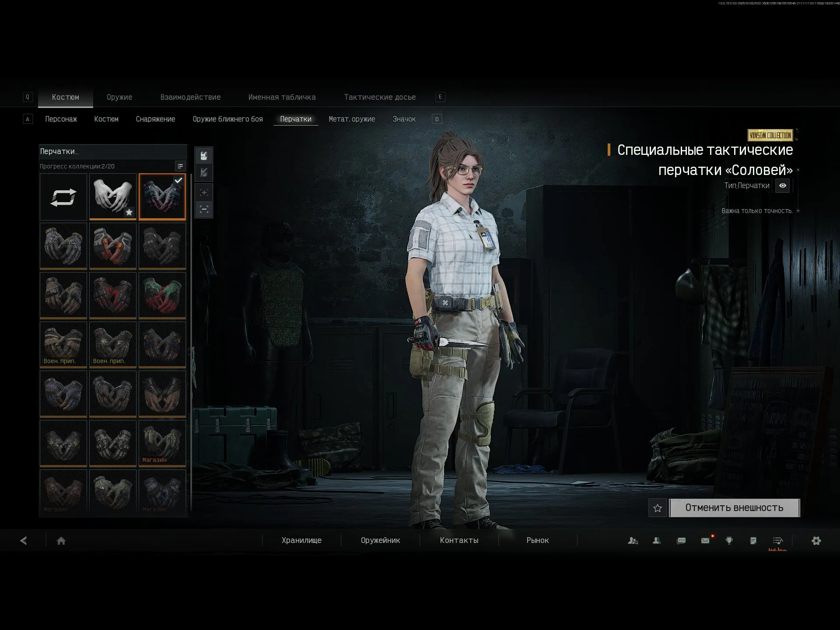
Task: Open the mail envelope icon
Action: (705, 541)
